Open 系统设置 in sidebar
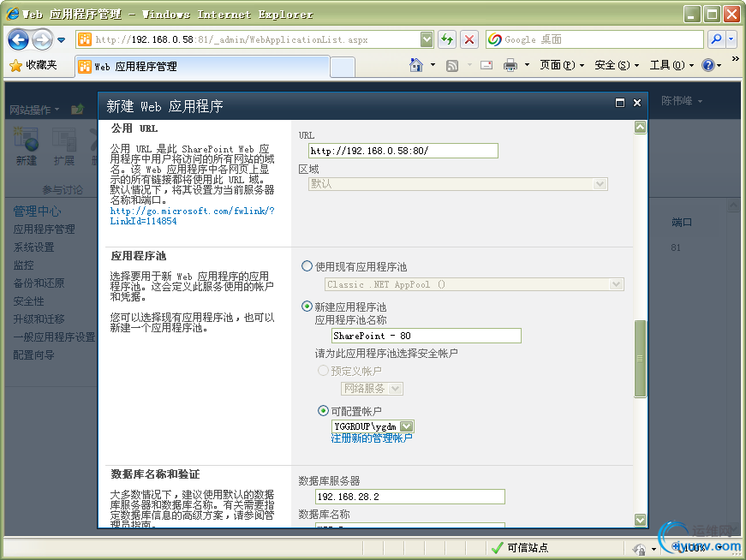746x560 pixels. [33, 247]
